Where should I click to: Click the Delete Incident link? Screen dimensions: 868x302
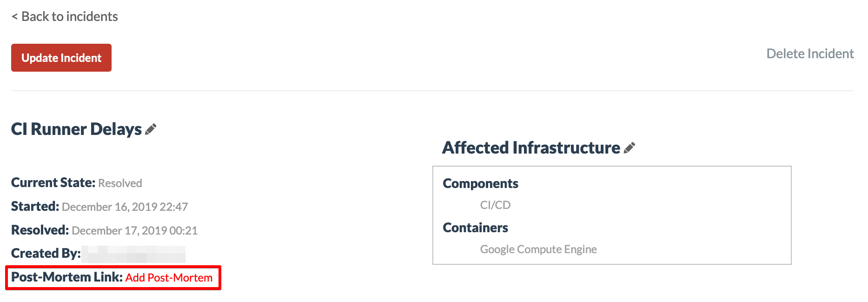point(809,54)
